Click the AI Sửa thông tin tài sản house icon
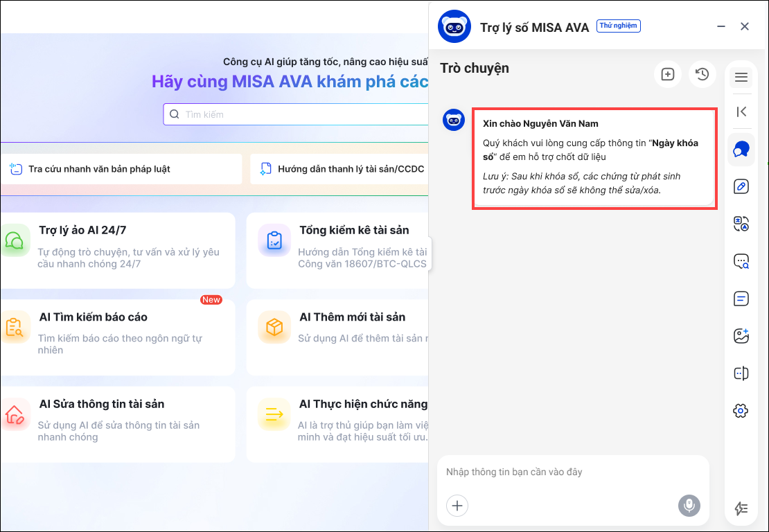This screenshot has height=532, width=769. click(x=15, y=414)
